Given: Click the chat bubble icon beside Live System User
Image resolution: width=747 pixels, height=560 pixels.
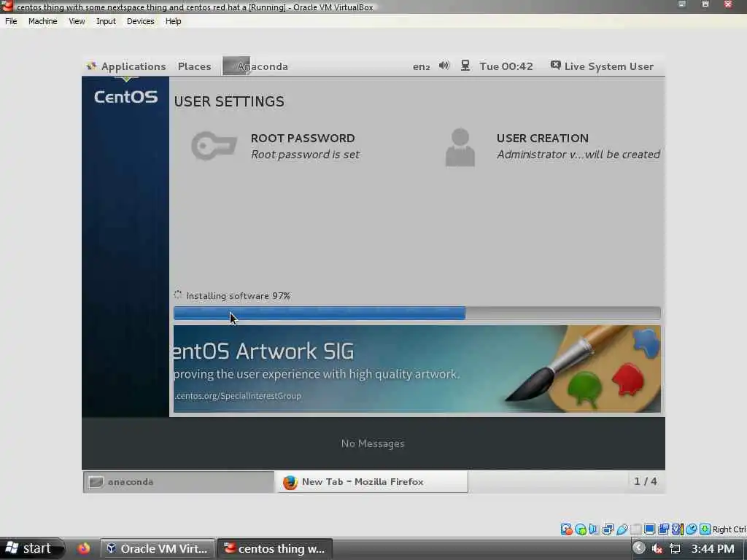Looking at the screenshot, I should click(555, 65).
